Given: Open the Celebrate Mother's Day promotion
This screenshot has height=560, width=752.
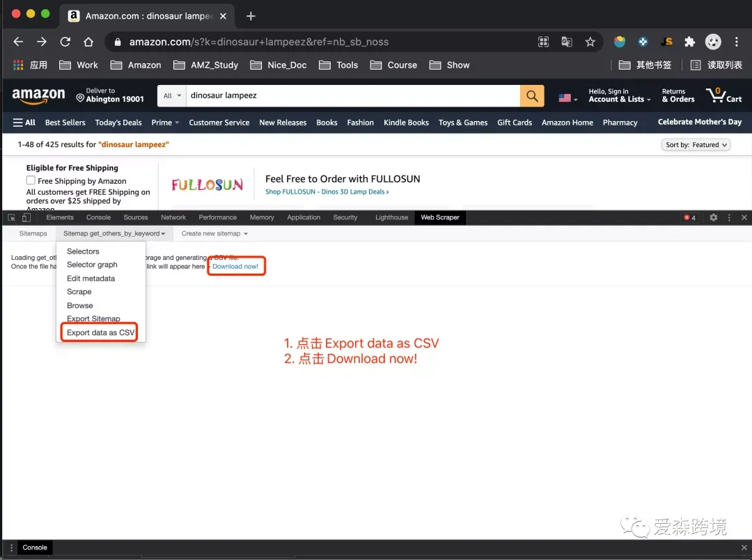Looking at the screenshot, I should [700, 122].
